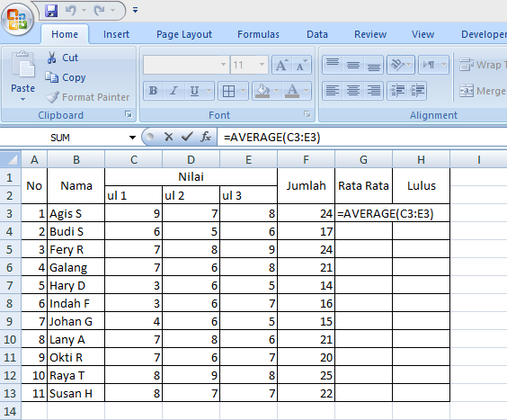Toggle center horizontal alignment
The image size is (507, 420).
point(353,91)
